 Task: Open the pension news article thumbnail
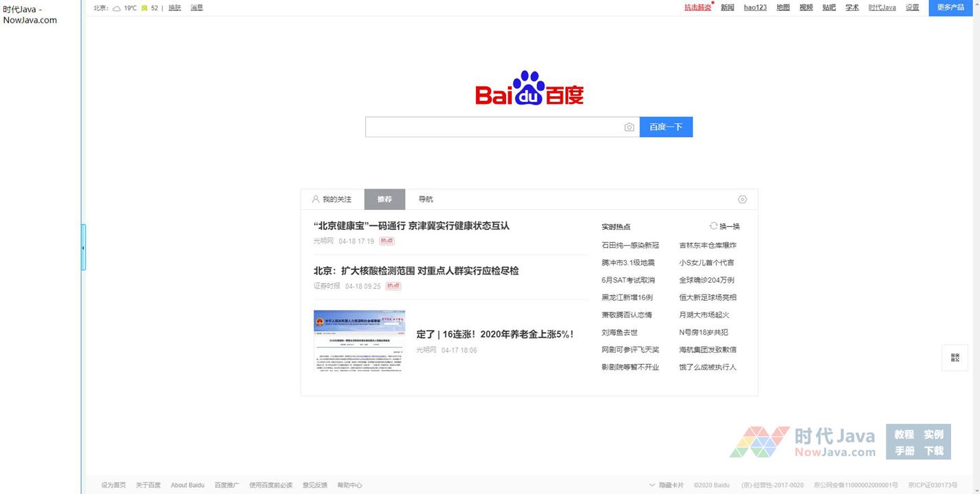click(359, 341)
